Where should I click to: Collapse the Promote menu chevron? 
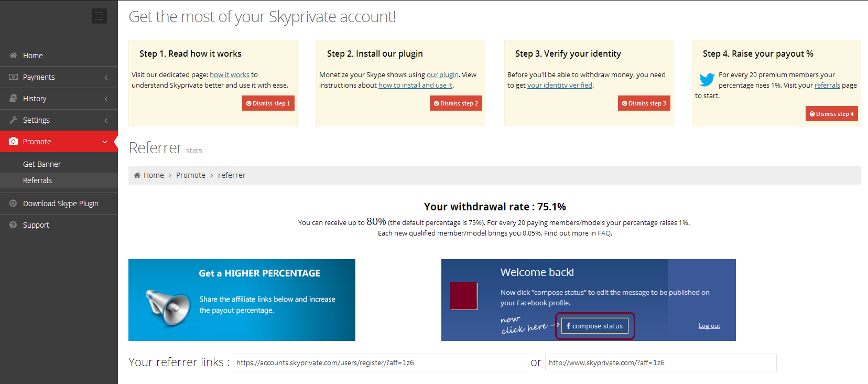[x=105, y=142]
